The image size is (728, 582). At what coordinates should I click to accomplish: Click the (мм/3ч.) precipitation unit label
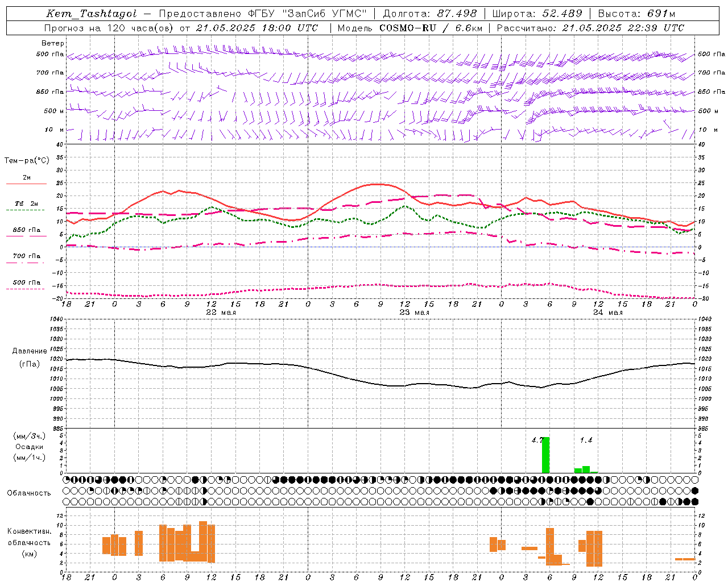(x=30, y=436)
